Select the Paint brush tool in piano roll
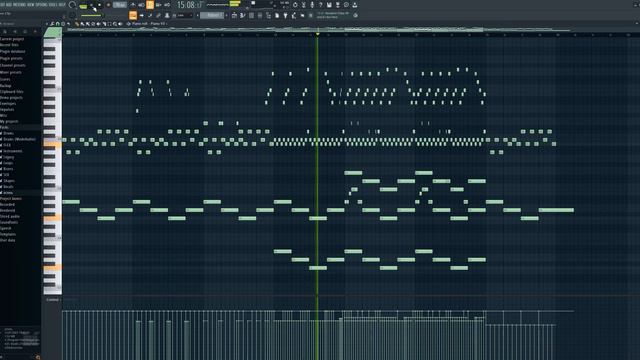This screenshot has height=360, width=640. point(82,24)
